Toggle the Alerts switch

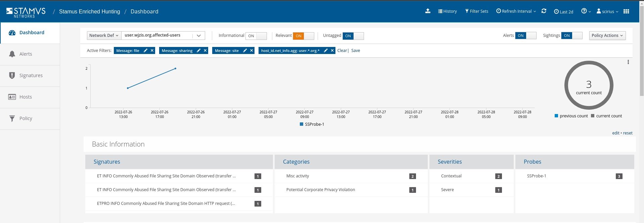(x=526, y=36)
